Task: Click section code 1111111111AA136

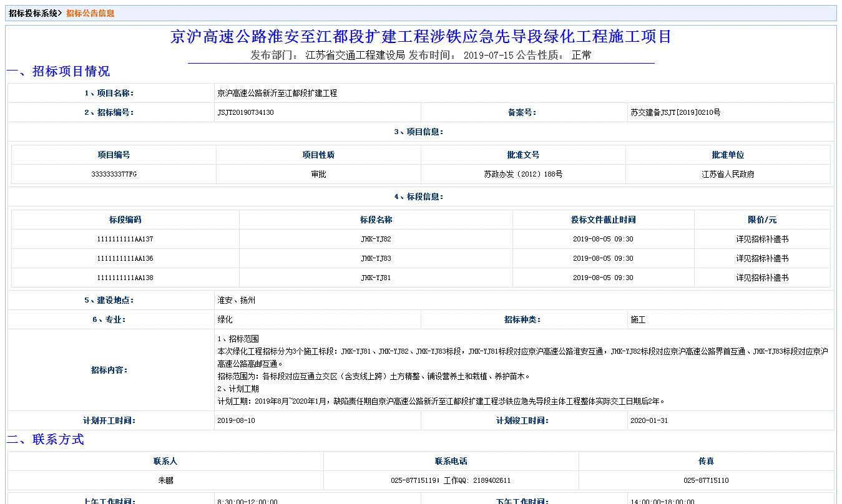Action: pyautogui.click(x=125, y=258)
